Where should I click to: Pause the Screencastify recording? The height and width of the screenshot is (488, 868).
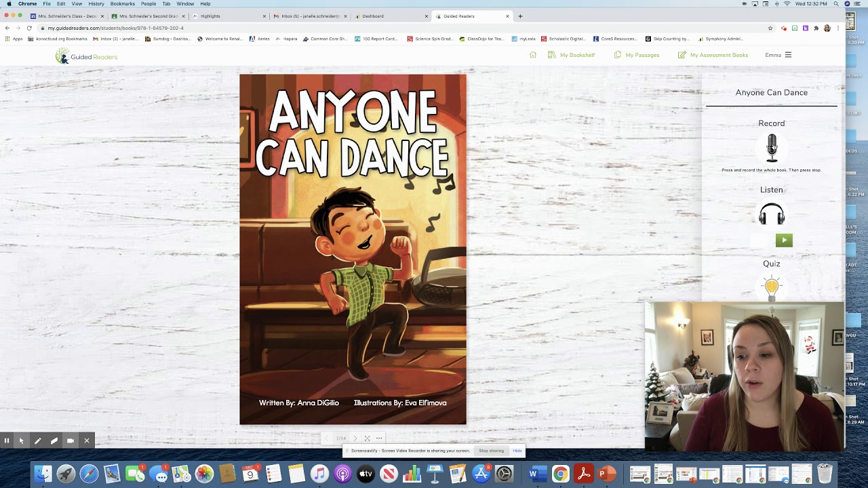[7, 441]
